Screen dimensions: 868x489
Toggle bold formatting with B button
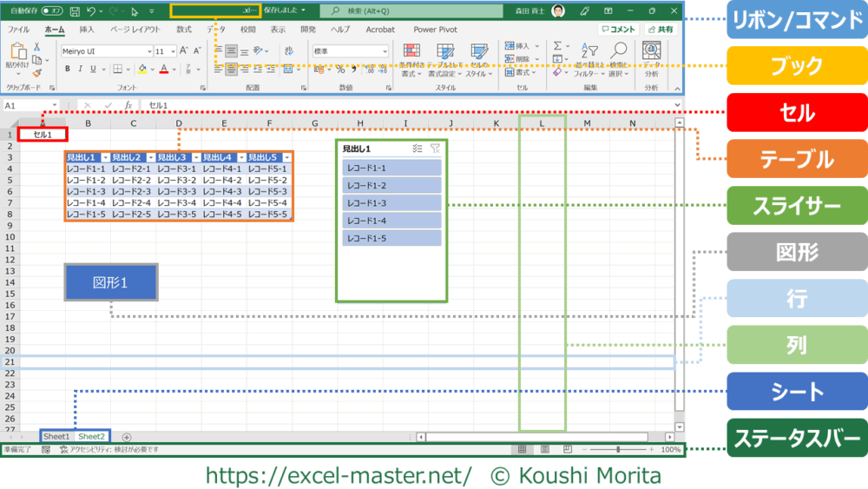click(x=68, y=69)
